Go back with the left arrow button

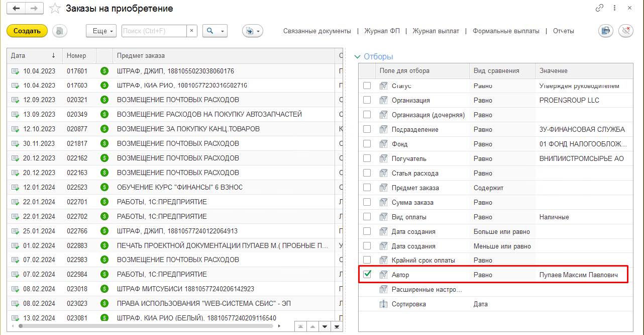coord(17,9)
